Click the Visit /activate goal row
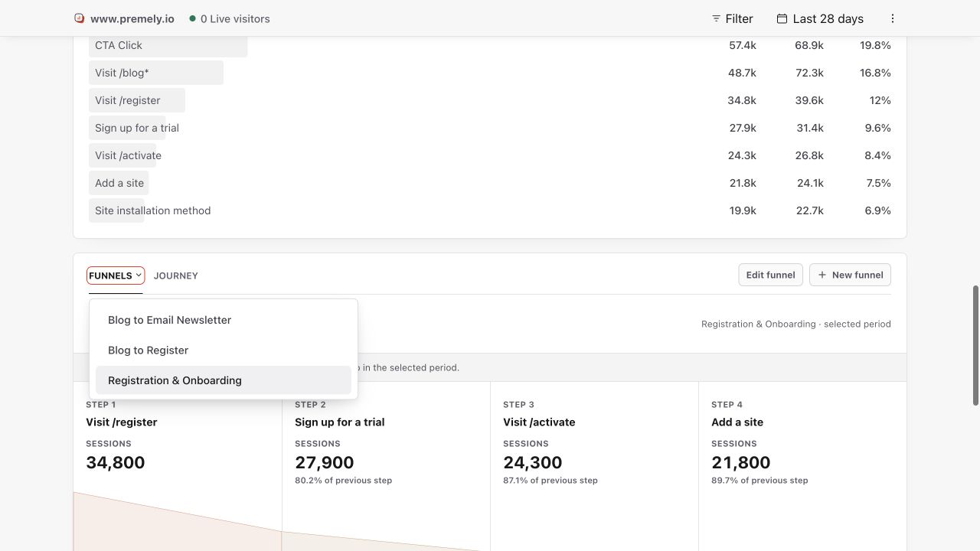980x551 pixels. pos(490,155)
